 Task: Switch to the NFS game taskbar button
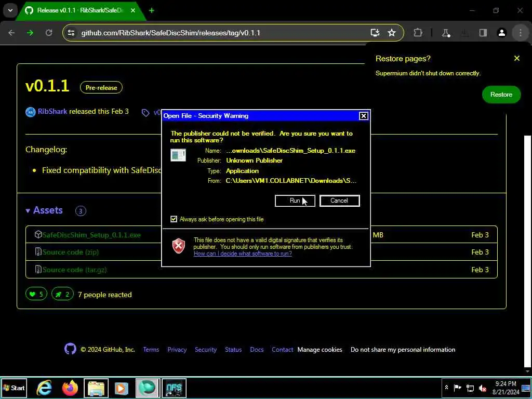(174, 388)
